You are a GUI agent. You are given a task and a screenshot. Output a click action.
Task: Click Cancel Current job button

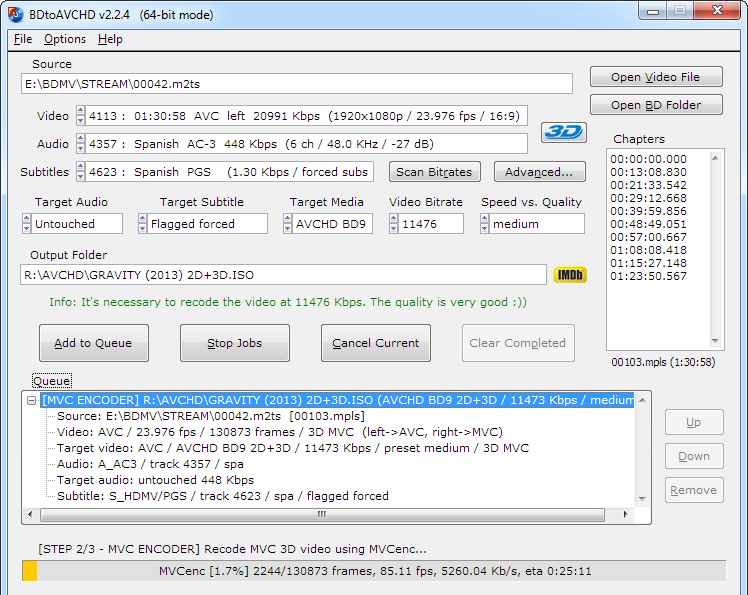pos(376,343)
